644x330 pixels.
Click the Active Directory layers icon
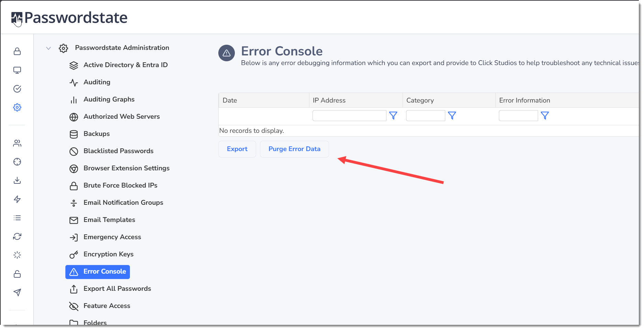(74, 65)
